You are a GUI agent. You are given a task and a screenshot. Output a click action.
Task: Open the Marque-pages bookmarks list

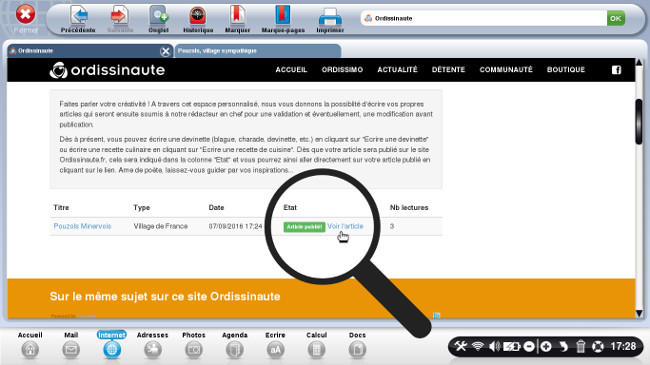[x=283, y=16]
